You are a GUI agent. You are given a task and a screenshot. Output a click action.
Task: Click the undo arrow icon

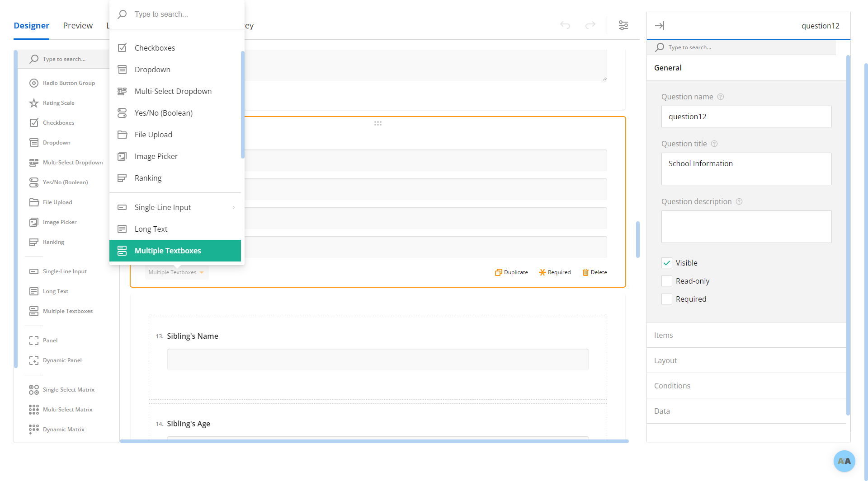click(565, 25)
